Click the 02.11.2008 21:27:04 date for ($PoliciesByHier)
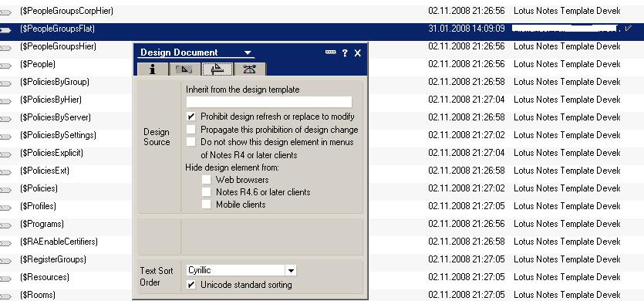Screen dimensions: 644x301 [x=466, y=100]
